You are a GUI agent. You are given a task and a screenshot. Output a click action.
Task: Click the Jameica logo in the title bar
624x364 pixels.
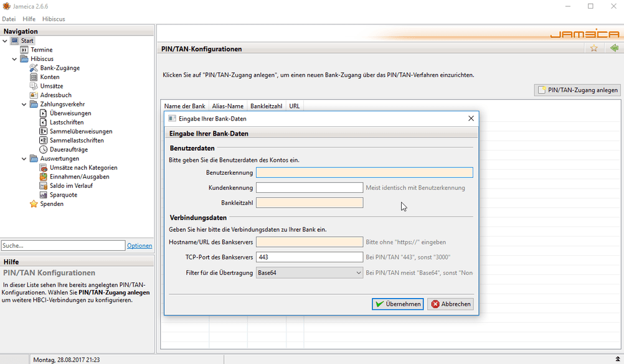pos(6,6)
